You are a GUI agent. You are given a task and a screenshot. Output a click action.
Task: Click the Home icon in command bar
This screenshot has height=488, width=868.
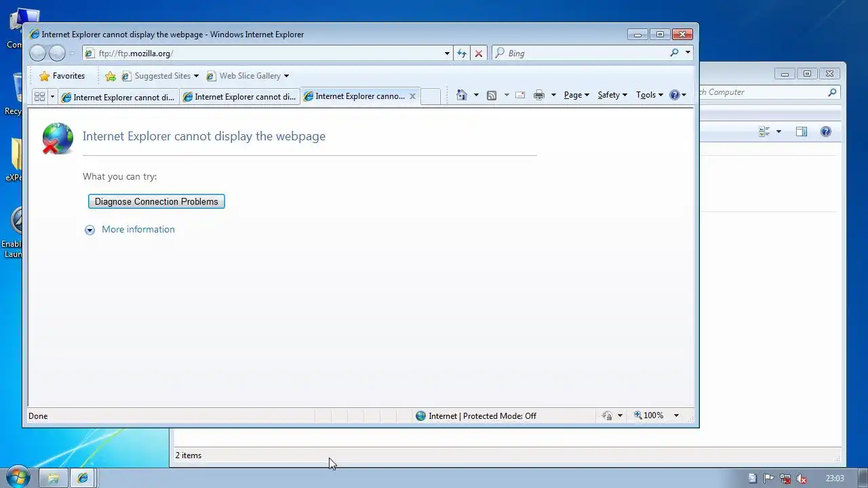click(462, 95)
